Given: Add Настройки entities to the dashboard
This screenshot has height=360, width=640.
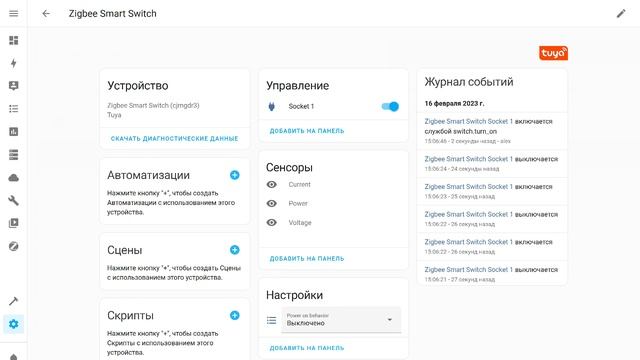Looking at the screenshot, I should point(307,348).
